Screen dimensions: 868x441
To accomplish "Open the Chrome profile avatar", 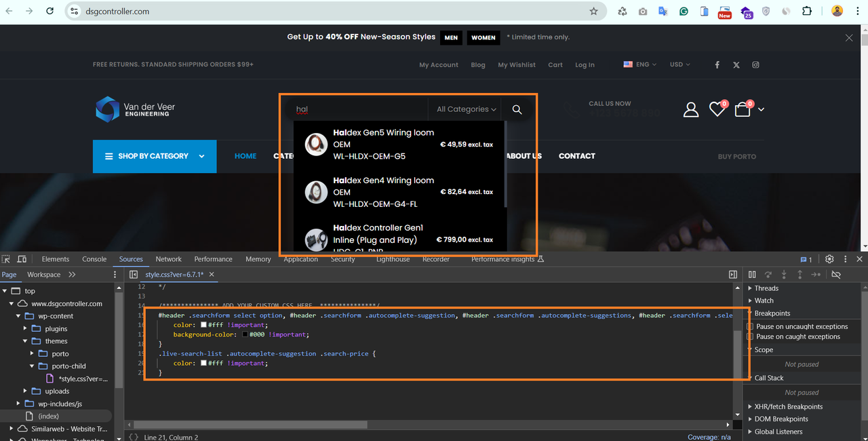I will tap(837, 11).
